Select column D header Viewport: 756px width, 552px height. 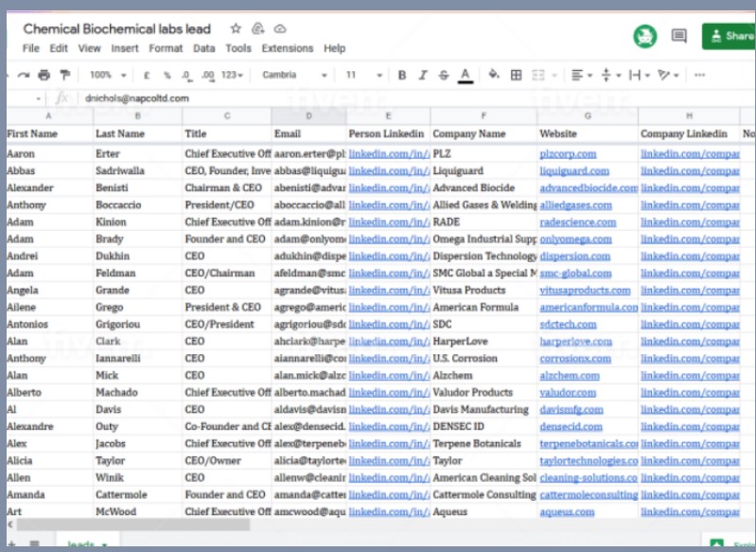pyautogui.click(x=308, y=116)
